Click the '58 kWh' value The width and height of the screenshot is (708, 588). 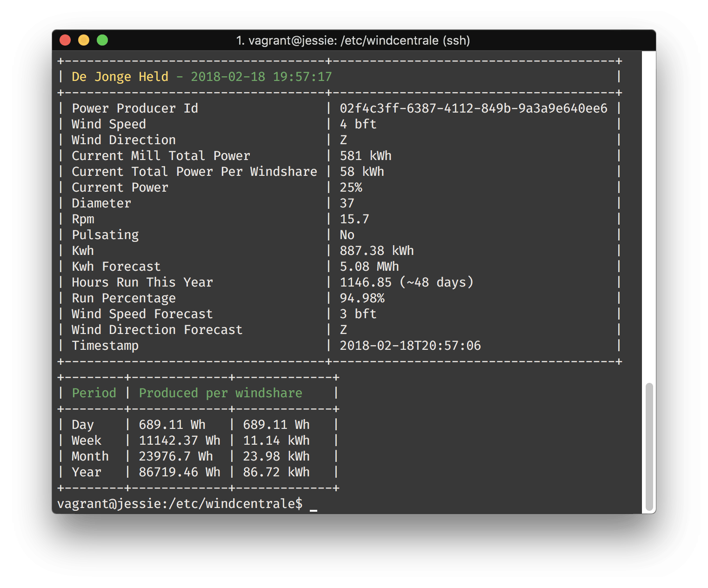click(362, 172)
